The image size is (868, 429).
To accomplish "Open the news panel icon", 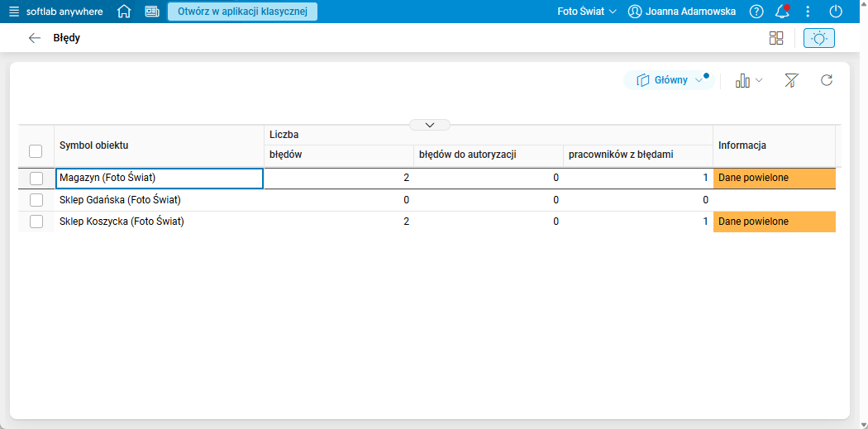I will point(151,12).
